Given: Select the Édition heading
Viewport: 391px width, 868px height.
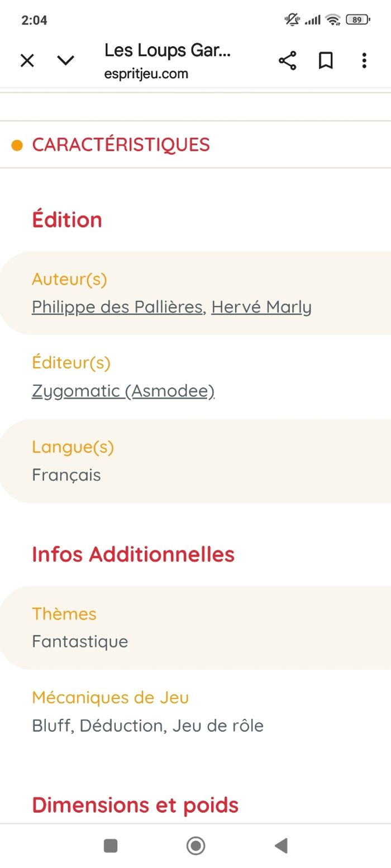Looking at the screenshot, I should click(67, 219).
